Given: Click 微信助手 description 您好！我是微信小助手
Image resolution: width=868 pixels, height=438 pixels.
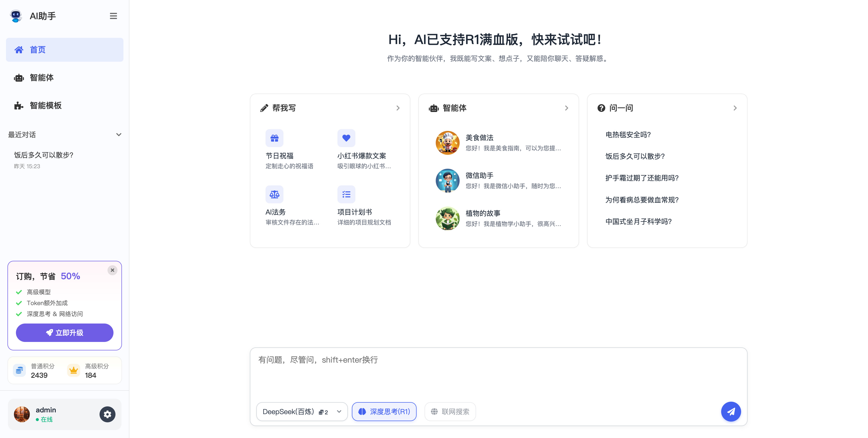Looking at the screenshot, I should point(513,186).
